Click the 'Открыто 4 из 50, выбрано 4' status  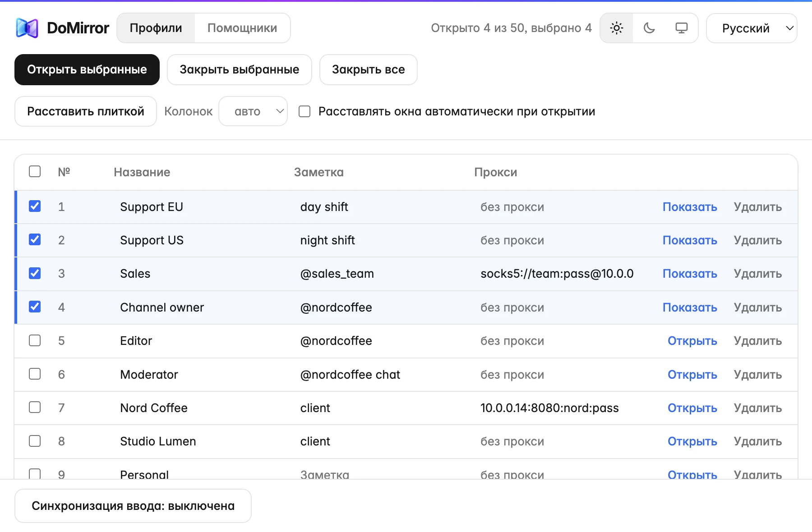click(511, 28)
